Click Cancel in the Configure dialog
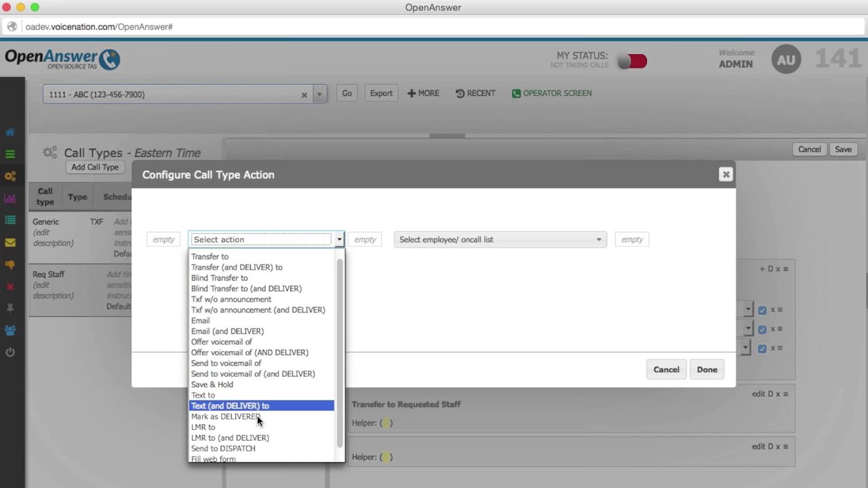Screen dimensions: 868x488 click(x=666, y=369)
